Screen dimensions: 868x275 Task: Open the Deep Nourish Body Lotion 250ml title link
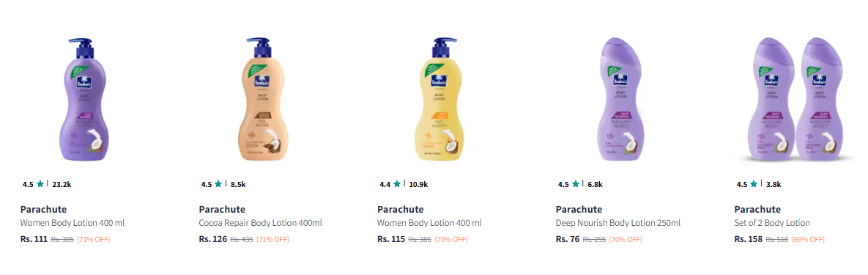point(617,223)
